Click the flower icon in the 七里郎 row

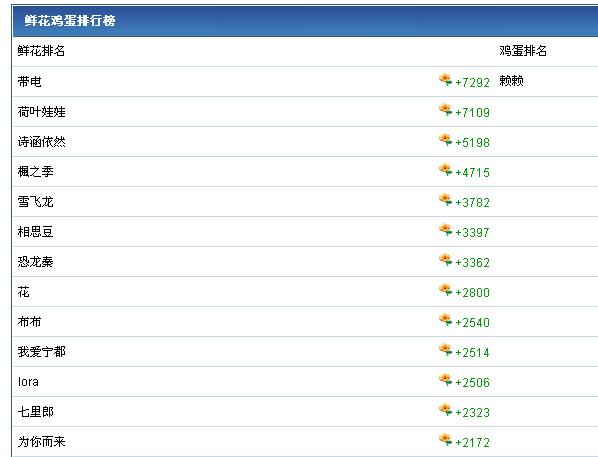click(x=445, y=410)
